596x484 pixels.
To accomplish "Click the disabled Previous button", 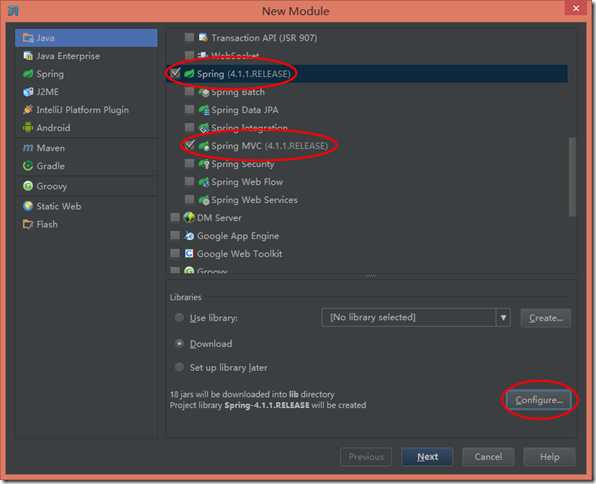I will pyautogui.click(x=366, y=457).
